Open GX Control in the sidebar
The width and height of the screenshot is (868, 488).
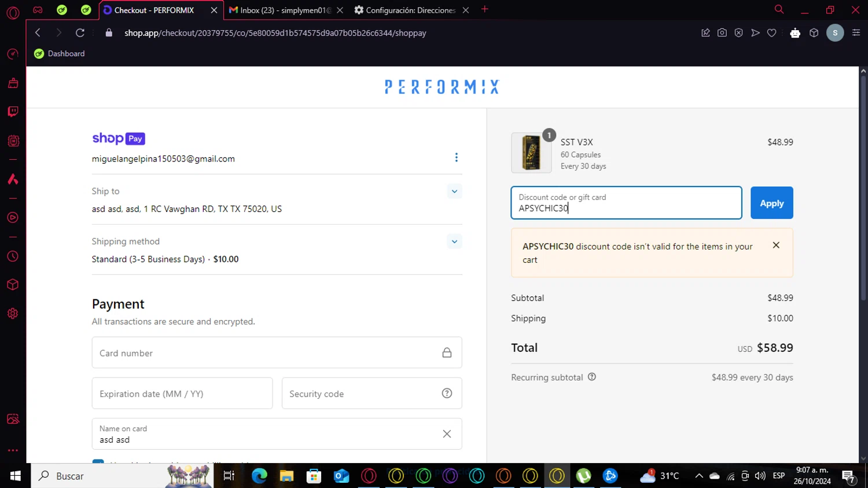click(x=13, y=54)
